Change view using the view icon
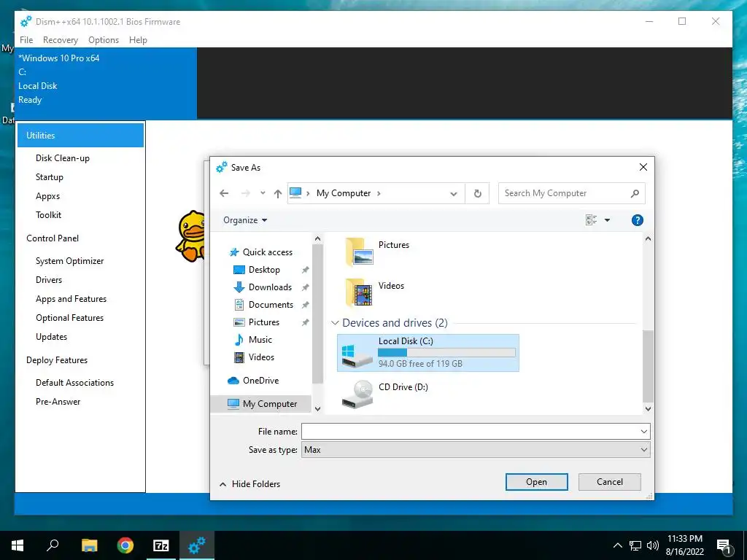The height and width of the screenshot is (560, 747). (x=591, y=220)
